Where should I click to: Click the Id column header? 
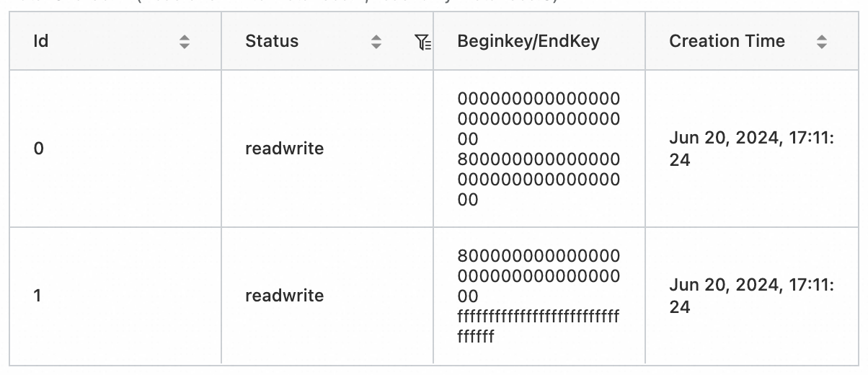point(41,41)
